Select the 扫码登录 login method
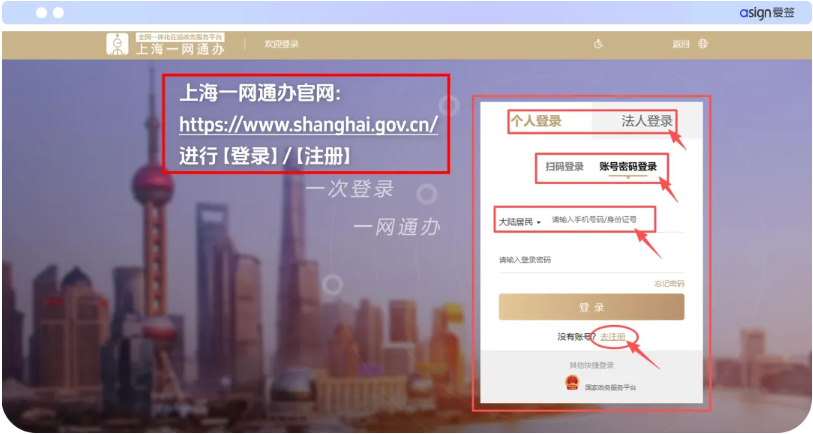The height and width of the screenshot is (434, 813). [x=564, y=167]
